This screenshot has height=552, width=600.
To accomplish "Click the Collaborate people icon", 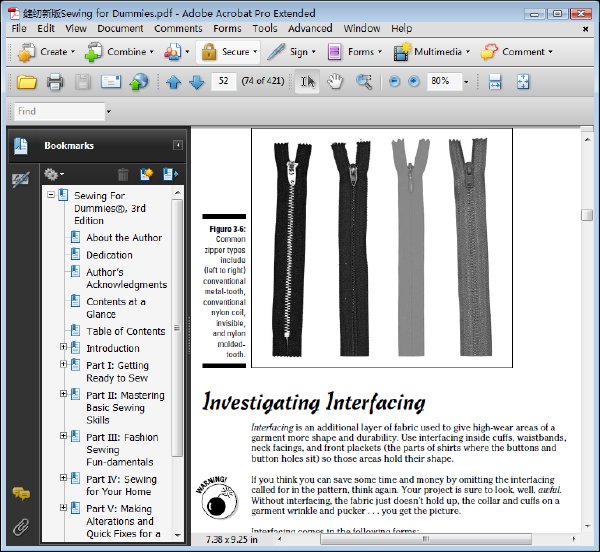I will 176,52.
